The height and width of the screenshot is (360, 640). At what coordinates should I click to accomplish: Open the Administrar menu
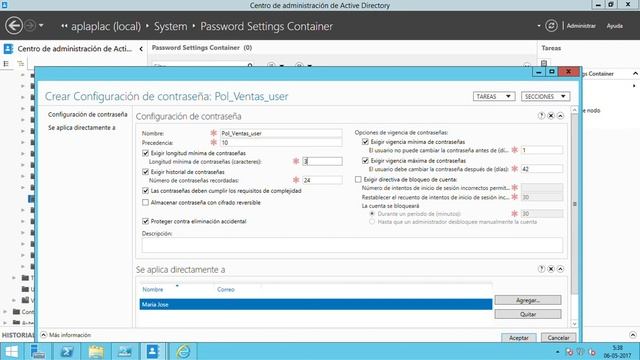click(581, 26)
